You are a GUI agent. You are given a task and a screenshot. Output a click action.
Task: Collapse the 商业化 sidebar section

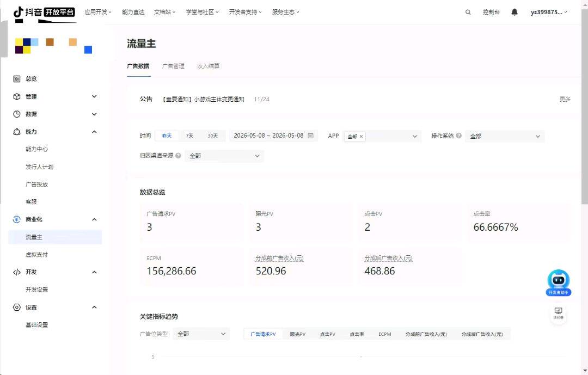[x=95, y=219]
